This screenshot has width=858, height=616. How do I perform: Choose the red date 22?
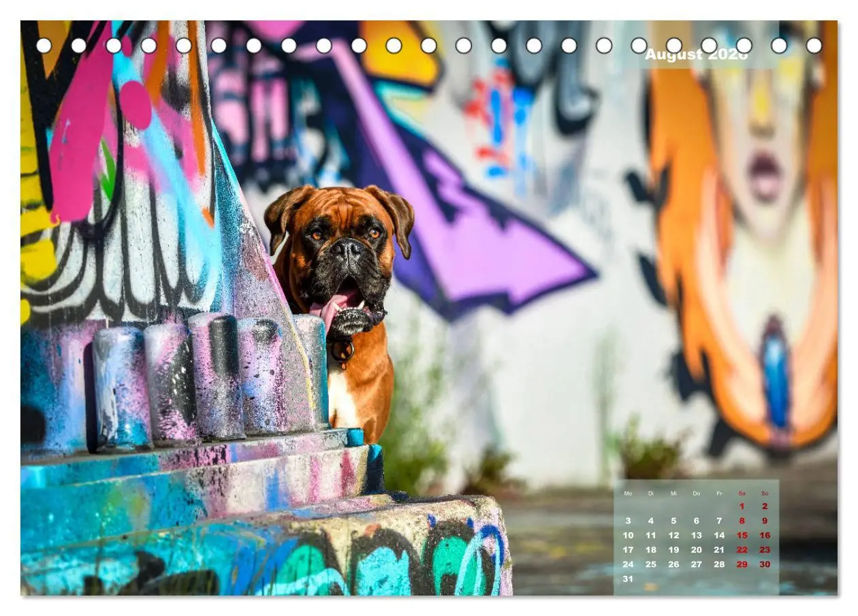(742, 550)
